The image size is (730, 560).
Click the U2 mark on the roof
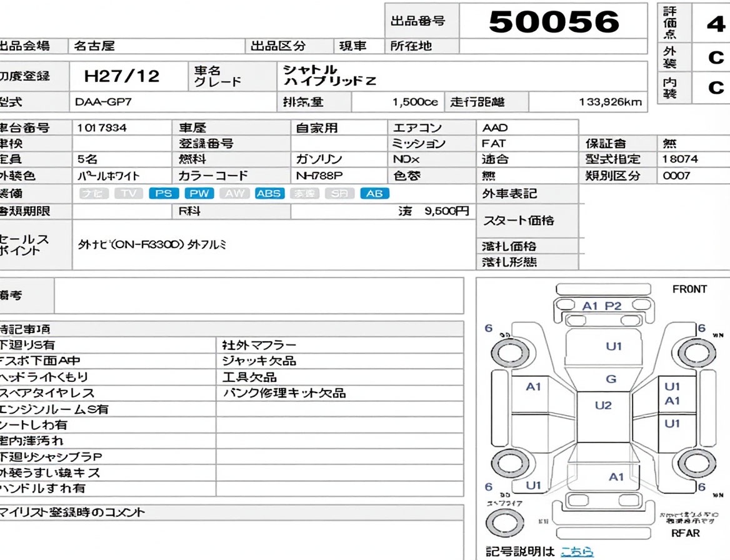coord(603,406)
